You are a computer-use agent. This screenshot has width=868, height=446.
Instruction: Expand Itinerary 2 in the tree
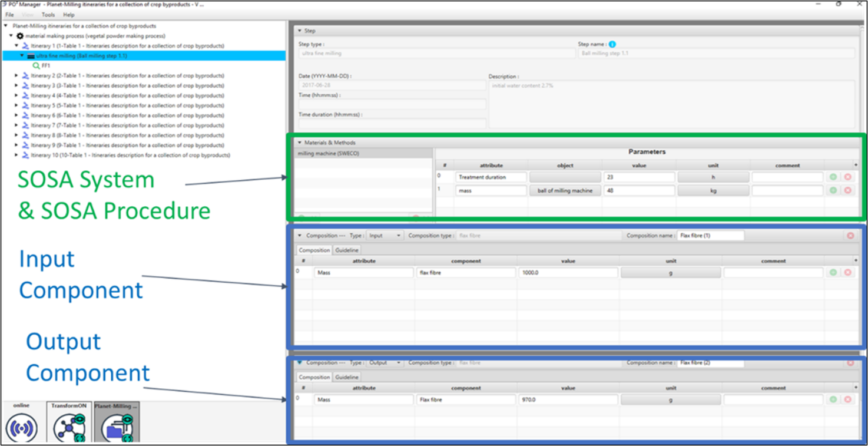(x=16, y=76)
